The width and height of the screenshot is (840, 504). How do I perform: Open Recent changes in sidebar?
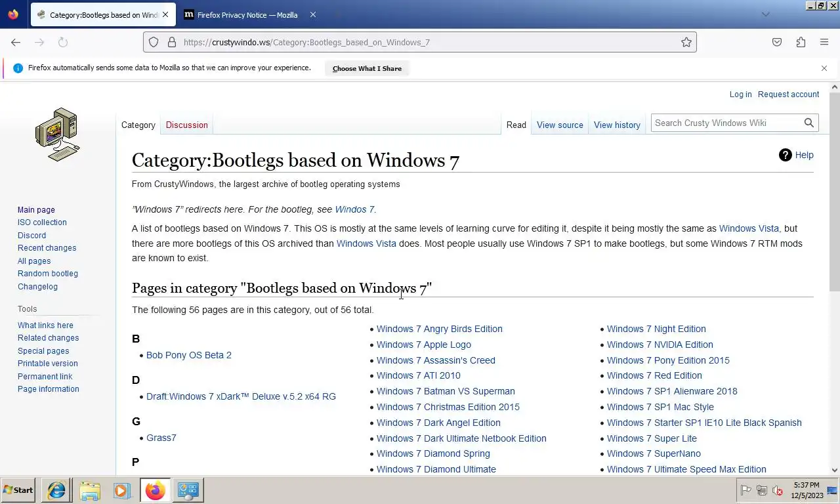click(47, 248)
